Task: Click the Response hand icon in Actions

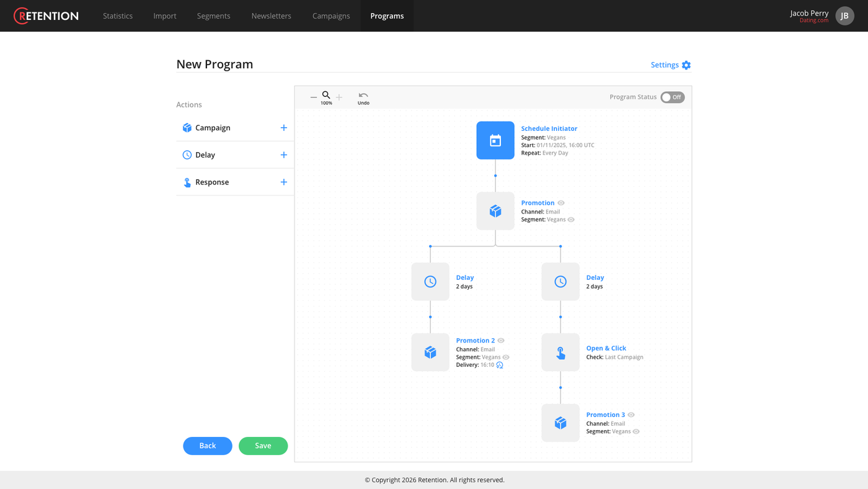Action: (x=187, y=182)
